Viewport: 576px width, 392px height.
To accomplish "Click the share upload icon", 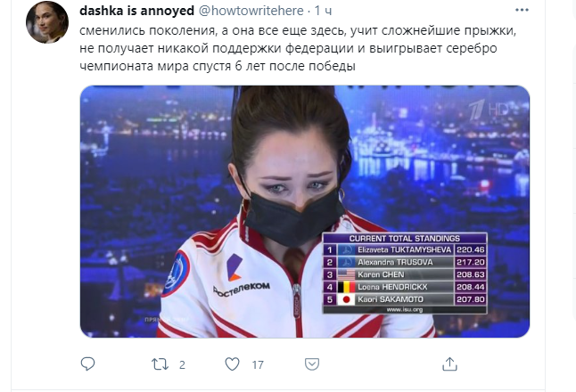I will coord(449,364).
